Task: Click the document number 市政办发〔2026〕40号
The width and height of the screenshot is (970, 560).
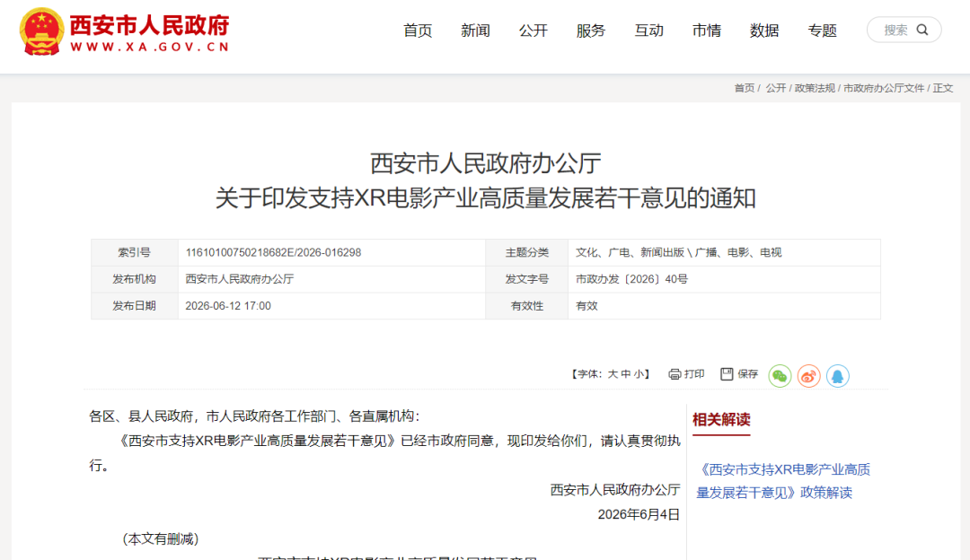Action: point(631,279)
